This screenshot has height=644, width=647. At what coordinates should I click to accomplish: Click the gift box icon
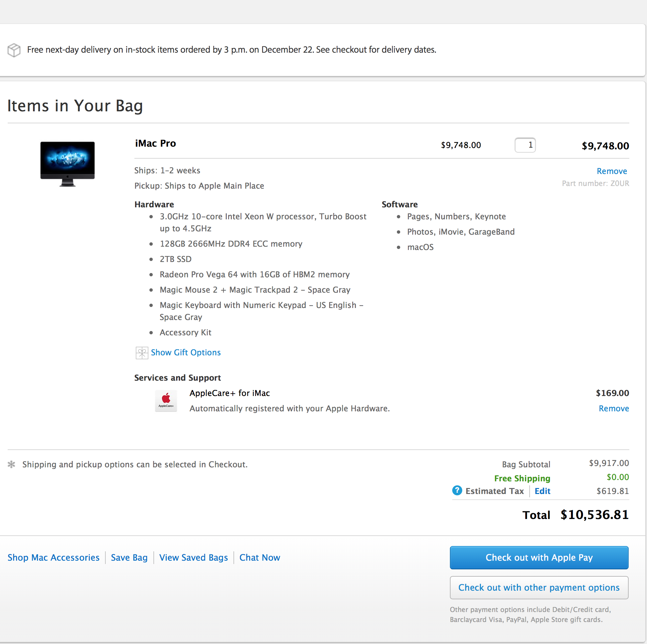pyautogui.click(x=142, y=353)
